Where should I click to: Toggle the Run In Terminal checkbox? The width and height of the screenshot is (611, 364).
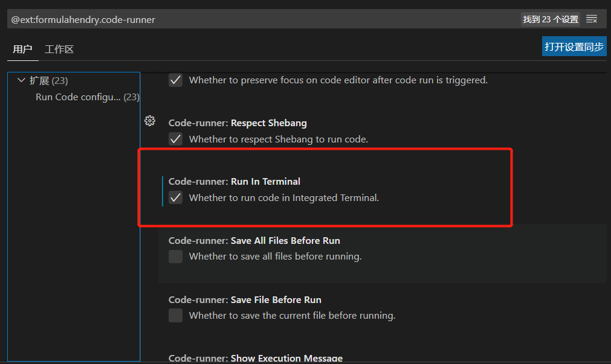click(175, 197)
